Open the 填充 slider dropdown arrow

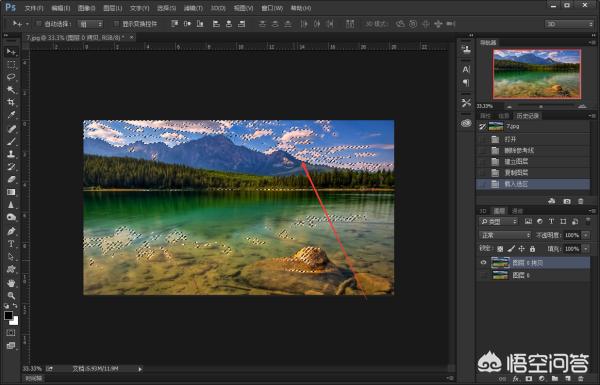[586, 249]
